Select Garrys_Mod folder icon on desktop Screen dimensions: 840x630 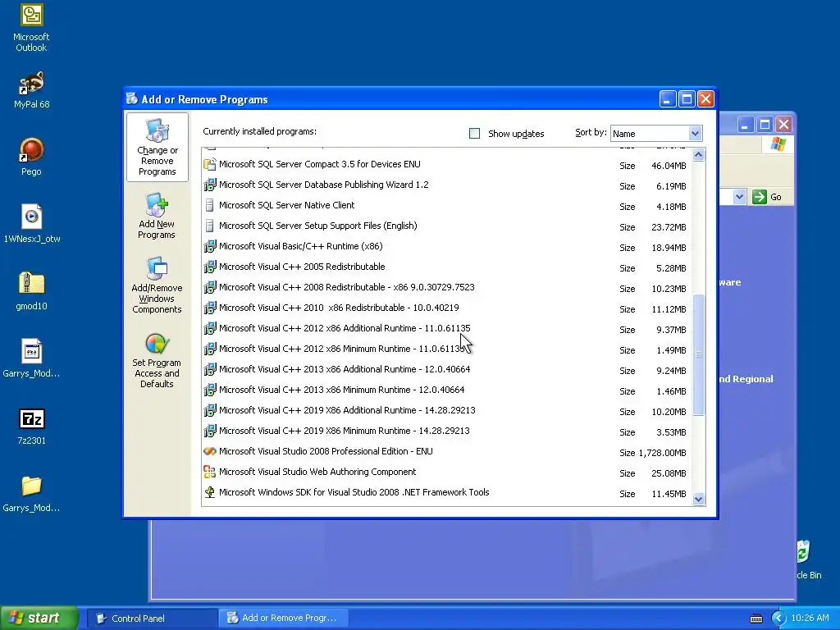[x=31, y=493]
